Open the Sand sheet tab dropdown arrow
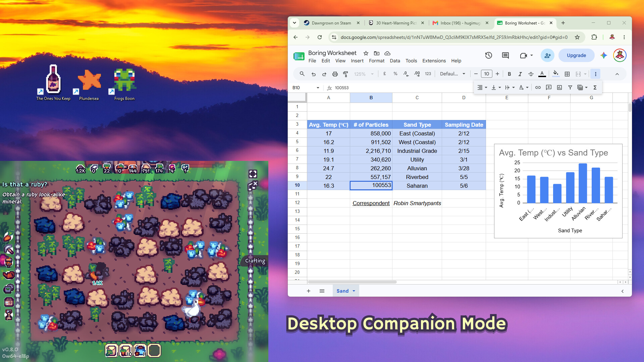 point(354,291)
